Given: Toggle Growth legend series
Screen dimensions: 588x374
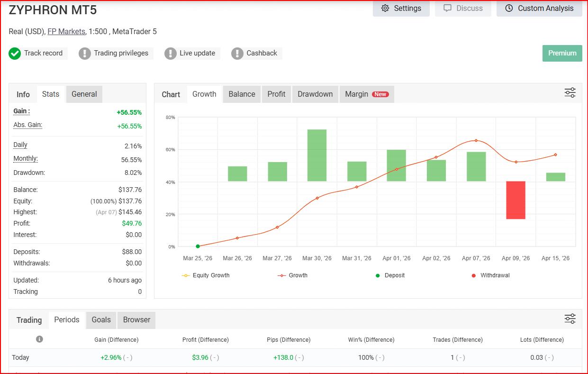Looking at the screenshot, I should pos(292,275).
